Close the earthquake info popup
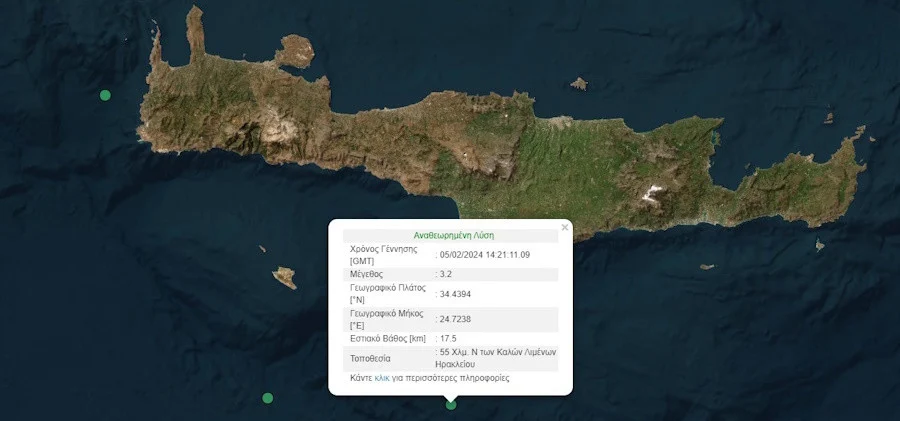Screen dimensions: 900x421 564,227
